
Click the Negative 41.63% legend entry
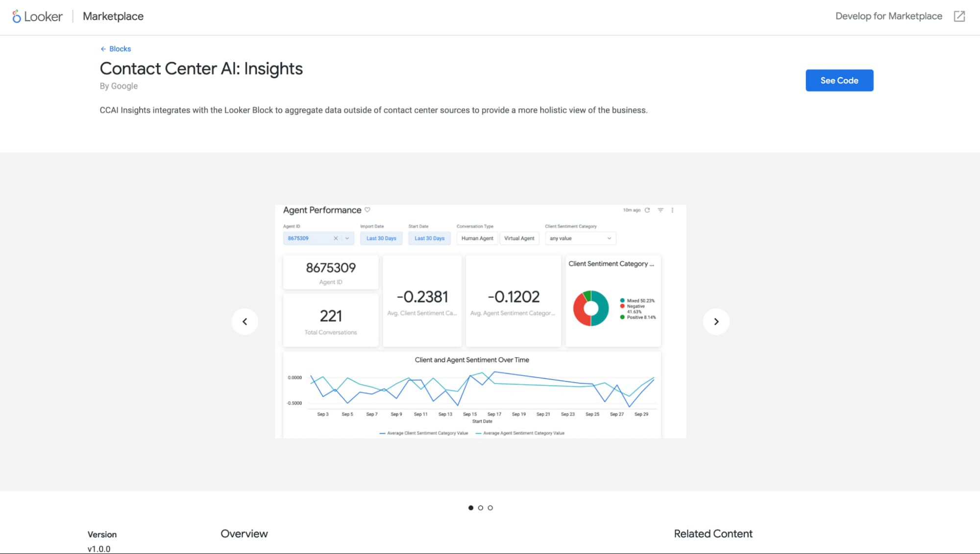633,309
